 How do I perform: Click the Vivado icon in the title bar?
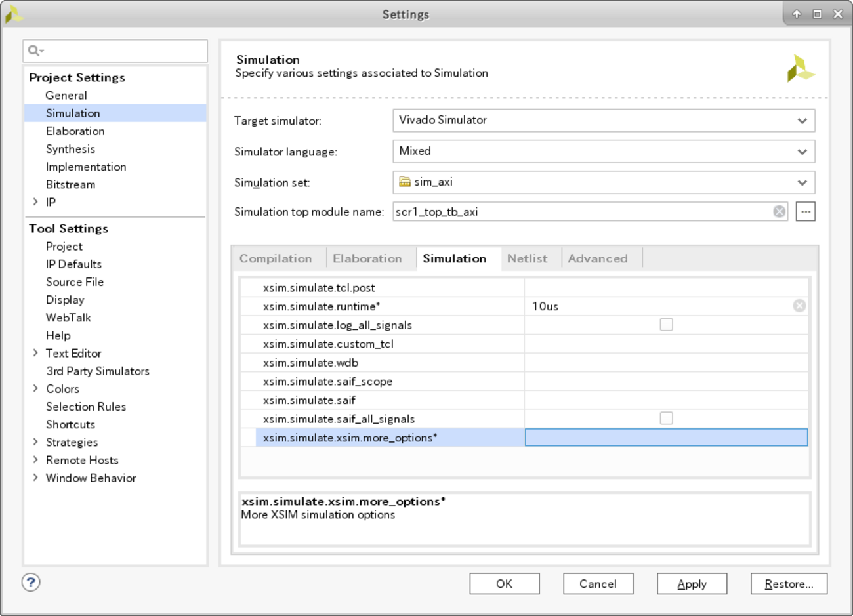13,14
